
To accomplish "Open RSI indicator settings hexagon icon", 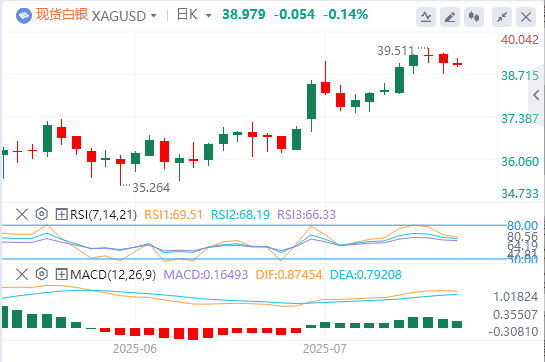I will coord(42,214).
